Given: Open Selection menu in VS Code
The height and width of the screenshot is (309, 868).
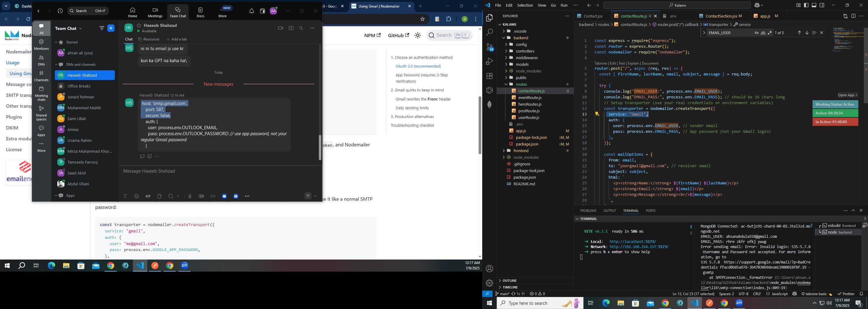Looking at the screenshot, I should click(525, 5).
